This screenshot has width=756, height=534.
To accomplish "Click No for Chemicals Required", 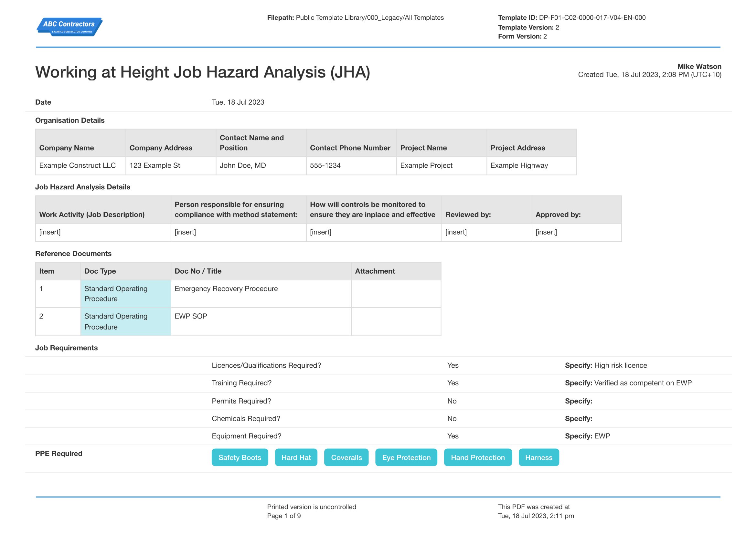I will (x=452, y=418).
